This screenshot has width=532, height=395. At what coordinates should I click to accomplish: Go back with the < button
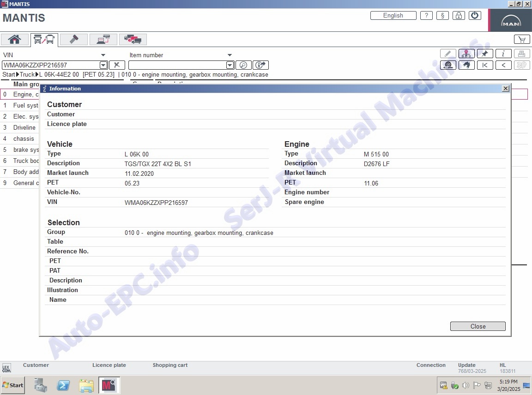click(x=503, y=65)
